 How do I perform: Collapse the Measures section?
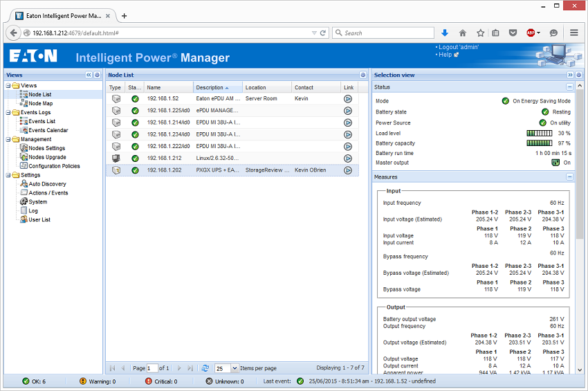click(569, 176)
